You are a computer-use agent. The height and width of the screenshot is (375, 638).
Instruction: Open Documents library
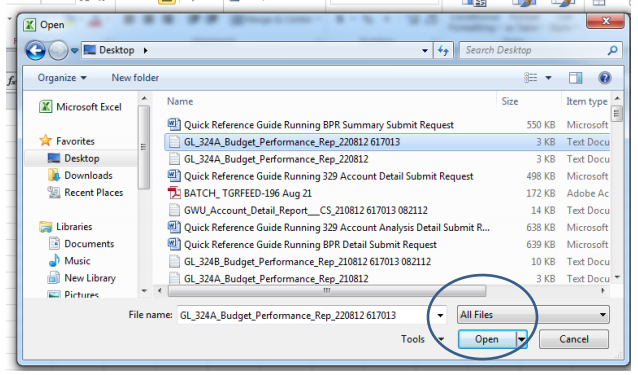point(81,244)
